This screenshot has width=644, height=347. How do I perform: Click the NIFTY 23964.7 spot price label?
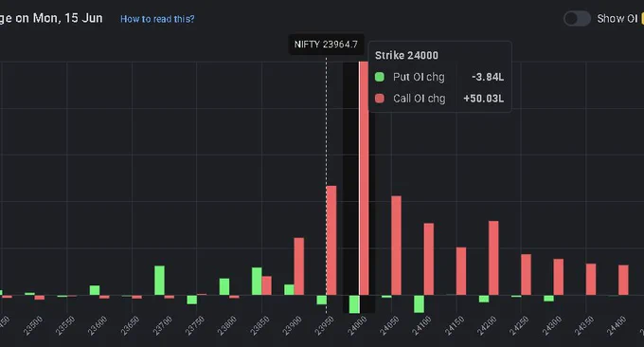click(x=326, y=45)
